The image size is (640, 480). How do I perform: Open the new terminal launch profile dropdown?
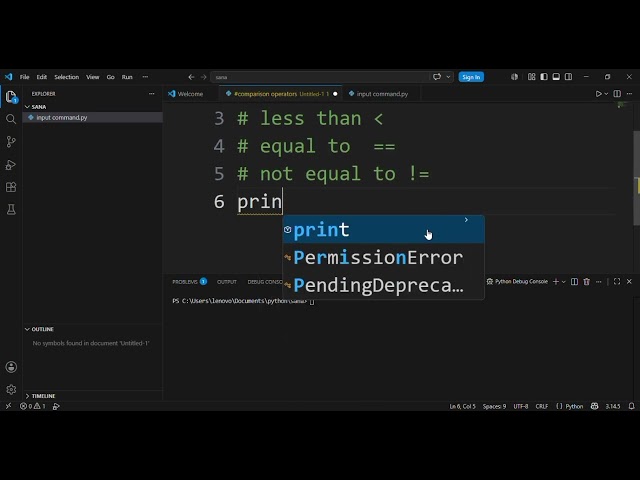point(564,282)
